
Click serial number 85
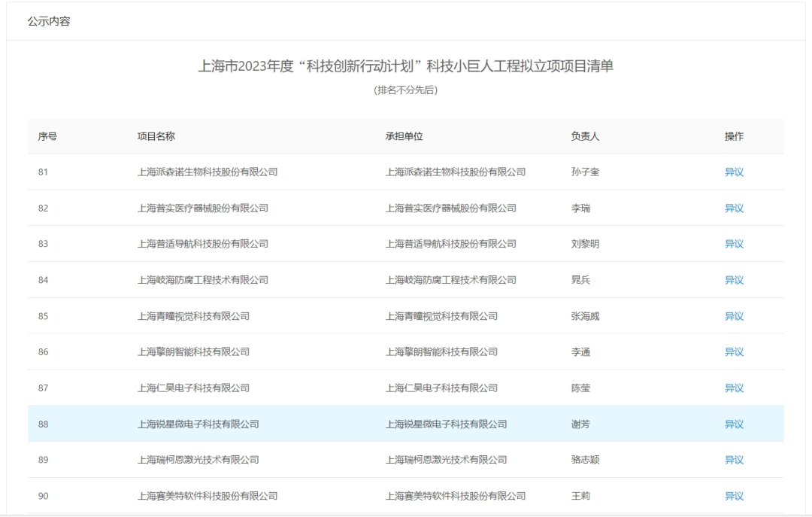point(43,316)
